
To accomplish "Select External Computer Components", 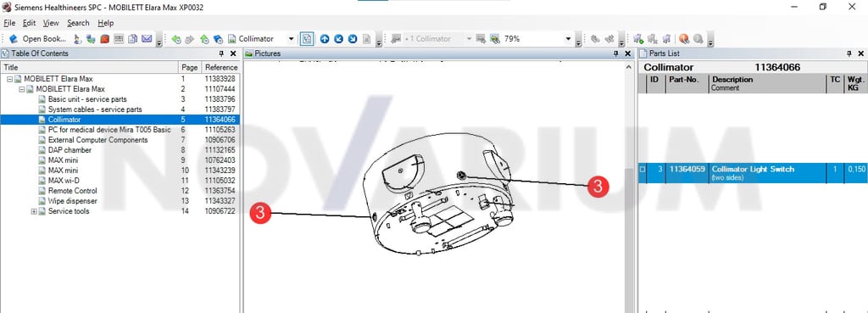I will pyautogui.click(x=98, y=140).
